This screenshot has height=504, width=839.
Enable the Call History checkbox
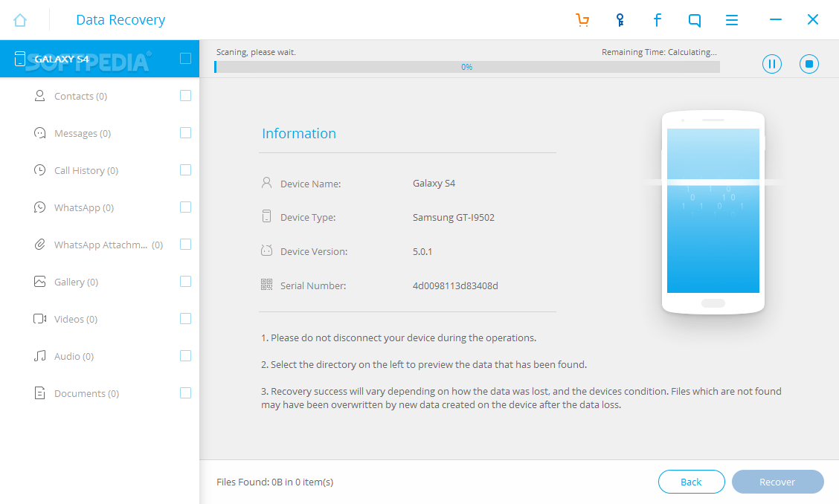click(x=186, y=170)
